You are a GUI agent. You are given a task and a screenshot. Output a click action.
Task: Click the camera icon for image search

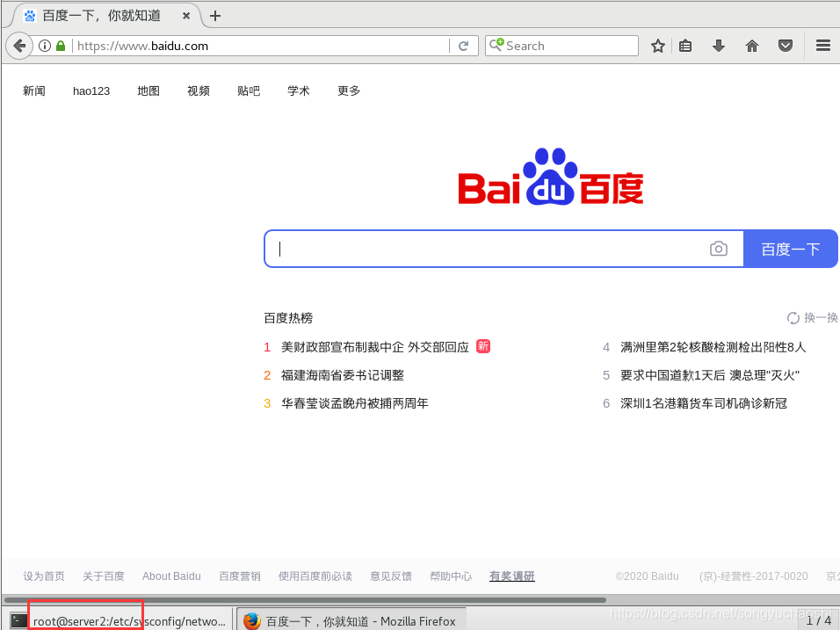click(x=719, y=249)
